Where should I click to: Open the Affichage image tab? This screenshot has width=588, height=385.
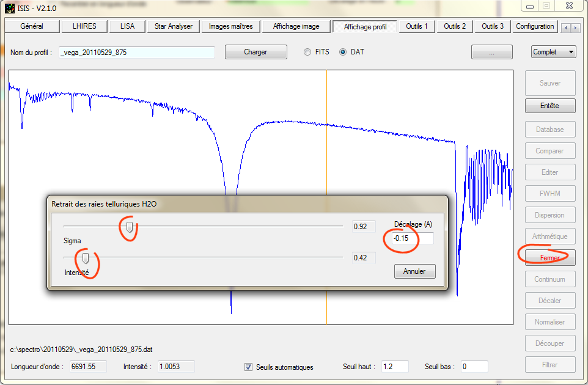click(x=296, y=26)
